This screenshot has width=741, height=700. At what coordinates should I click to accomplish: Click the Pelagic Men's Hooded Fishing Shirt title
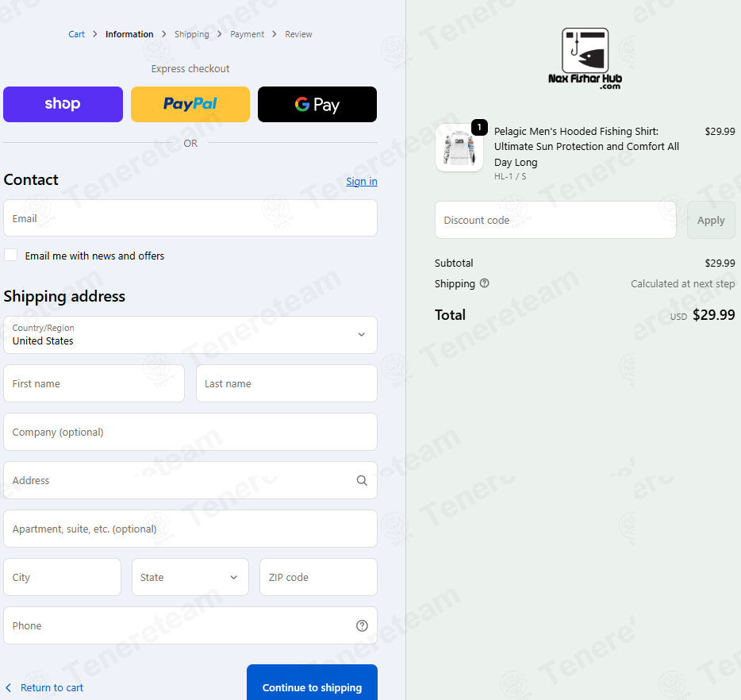[x=586, y=147]
